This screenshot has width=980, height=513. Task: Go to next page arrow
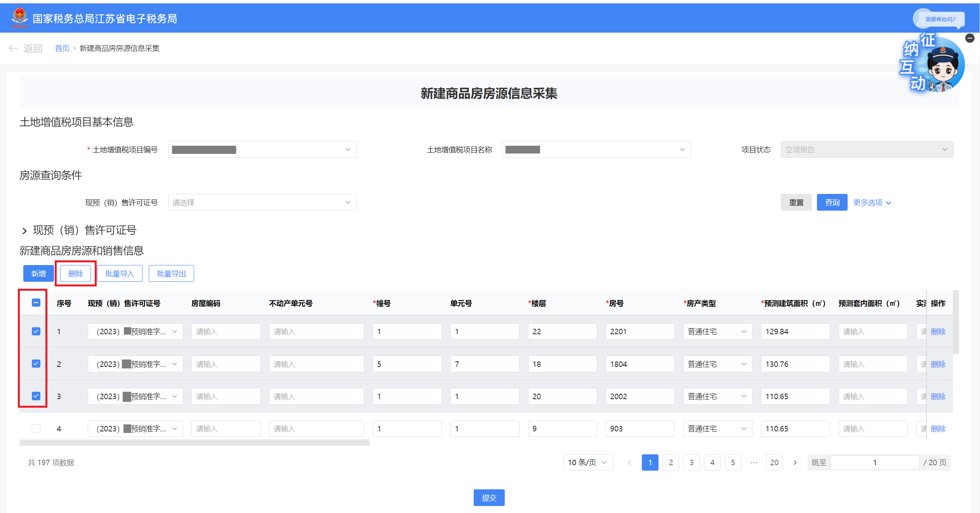point(795,462)
